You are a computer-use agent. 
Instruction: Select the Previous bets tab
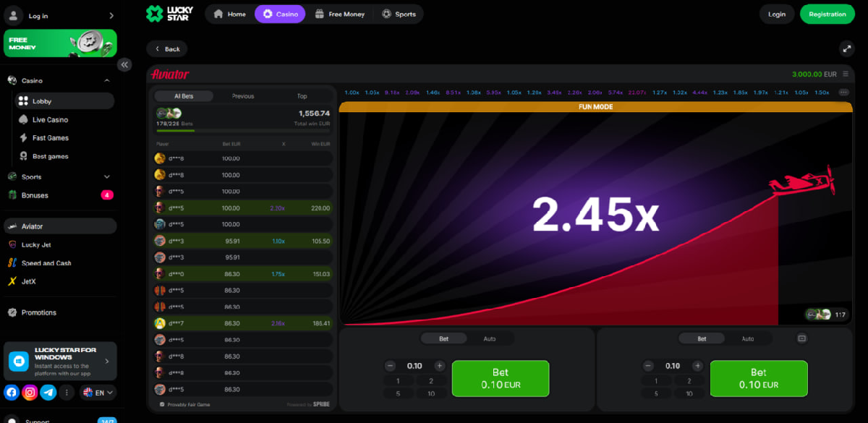[x=243, y=96]
